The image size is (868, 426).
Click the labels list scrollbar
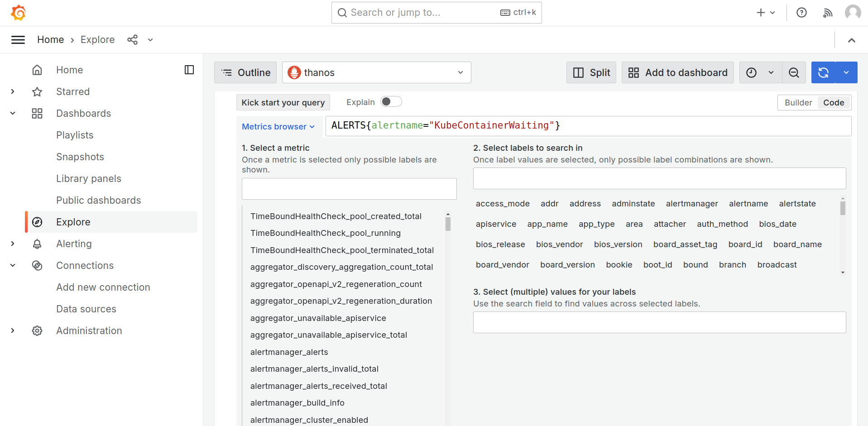click(x=843, y=208)
